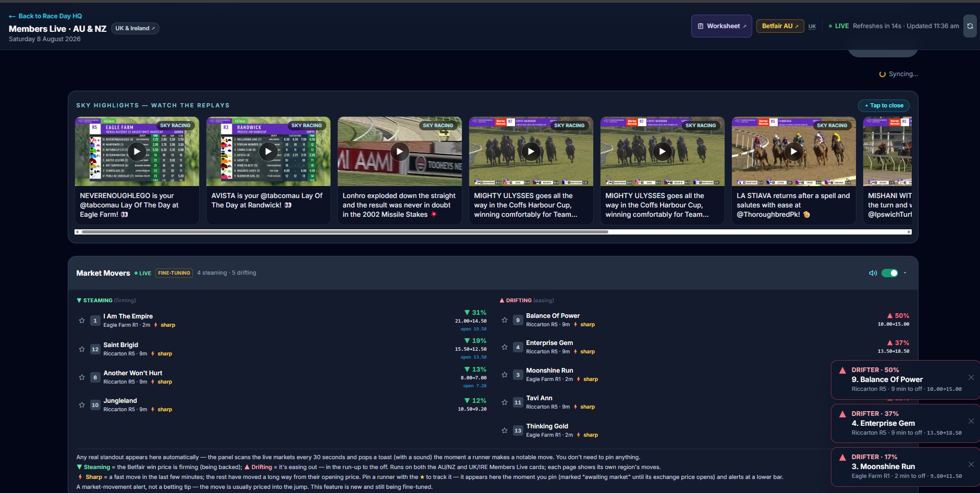This screenshot has height=493, width=980.
Task: Go back to Race Day HQ
Action: (45, 16)
